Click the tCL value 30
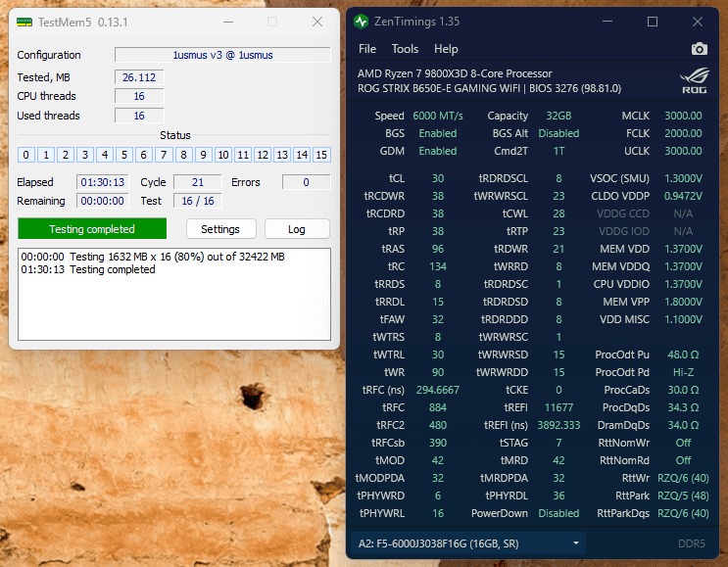 438,178
